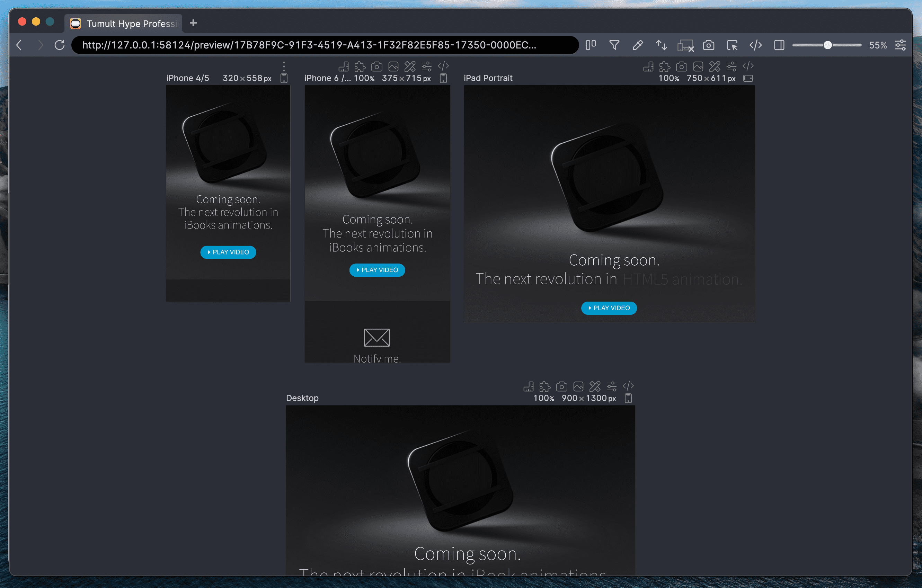Open puzzle-piece icon on Desktop pane
Image resolution: width=922 pixels, height=588 pixels.
(x=545, y=387)
